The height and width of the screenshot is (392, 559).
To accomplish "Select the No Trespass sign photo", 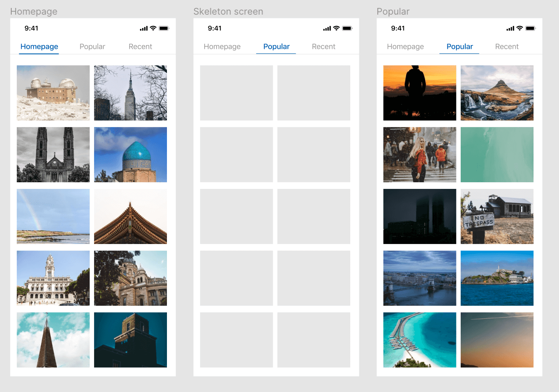I will 497,216.
